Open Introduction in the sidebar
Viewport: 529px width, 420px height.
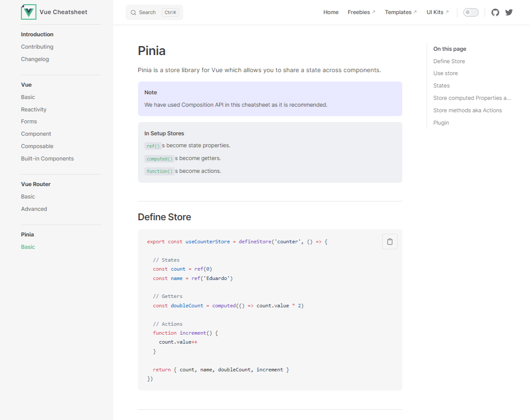coord(37,35)
